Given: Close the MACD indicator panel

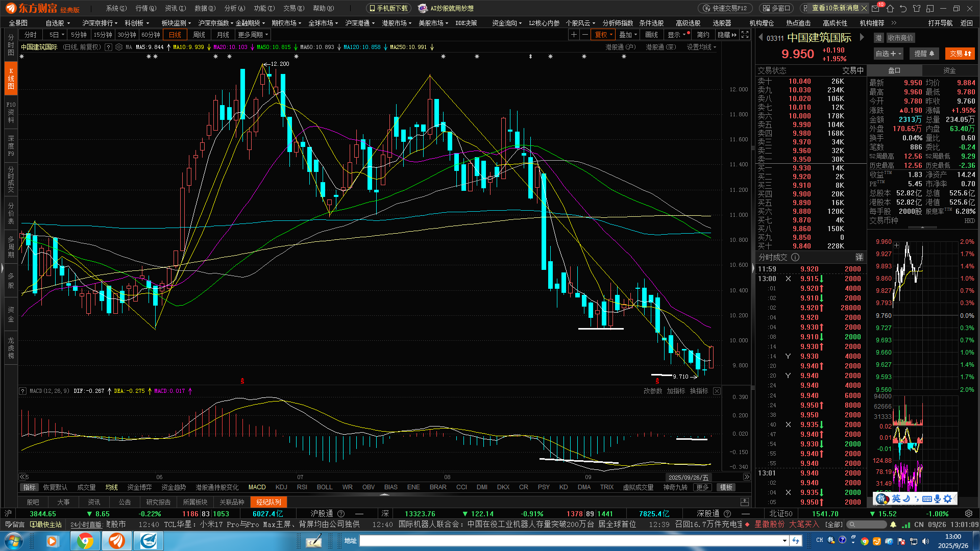Looking at the screenshot, I should [x=717, y=391].
